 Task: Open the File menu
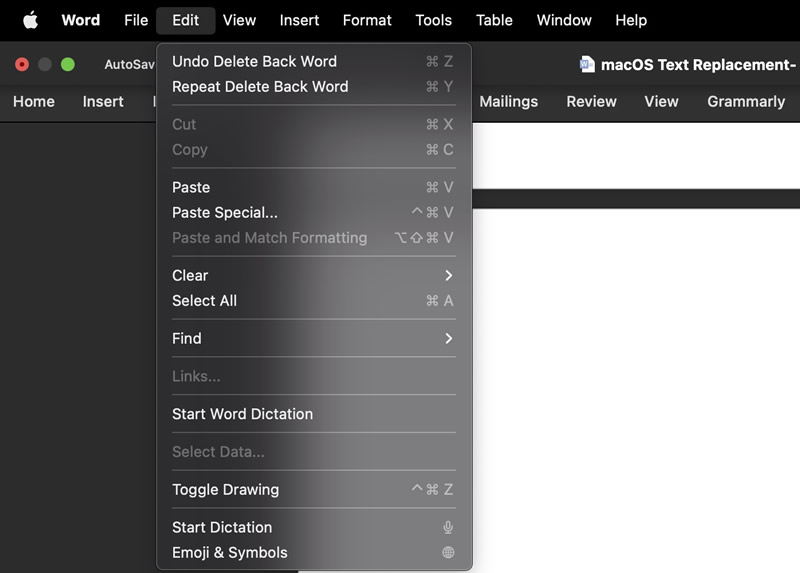click(136, 20)
